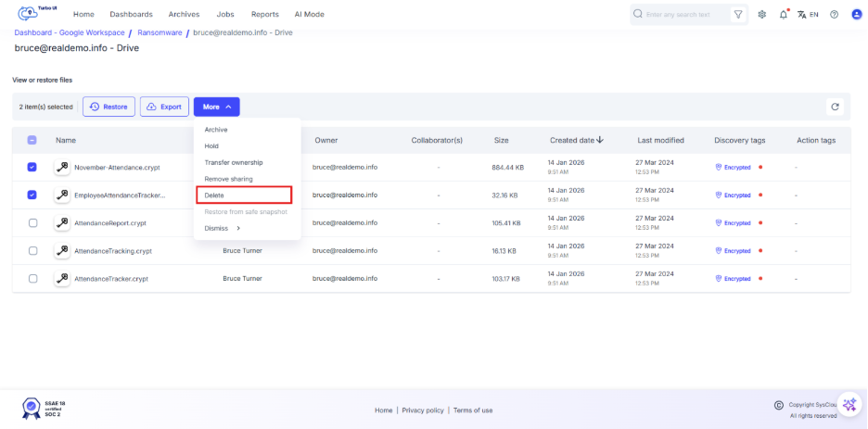Click the Restore button
This screenshot has height=429, width=868.
[x=108, y=107]
